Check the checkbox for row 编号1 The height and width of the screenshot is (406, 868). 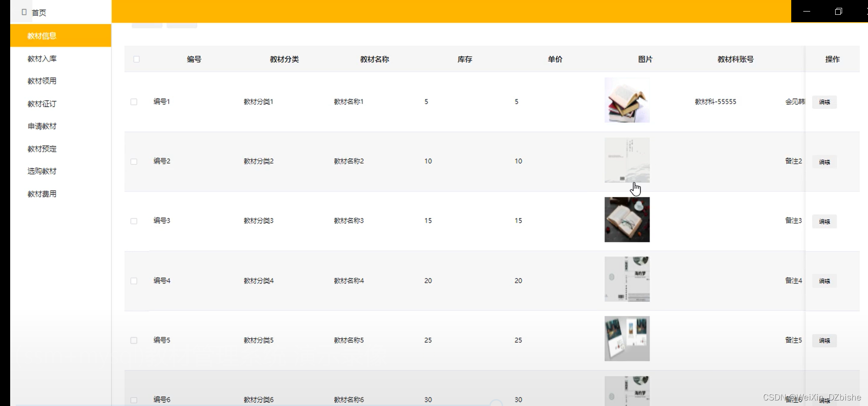coord(134,102)
